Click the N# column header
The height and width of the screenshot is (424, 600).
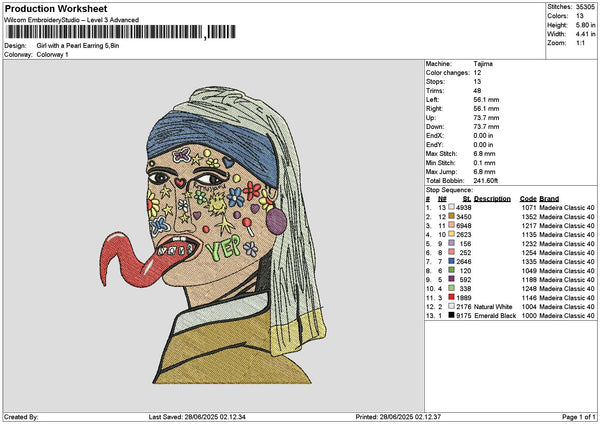[x=442, y=199]
